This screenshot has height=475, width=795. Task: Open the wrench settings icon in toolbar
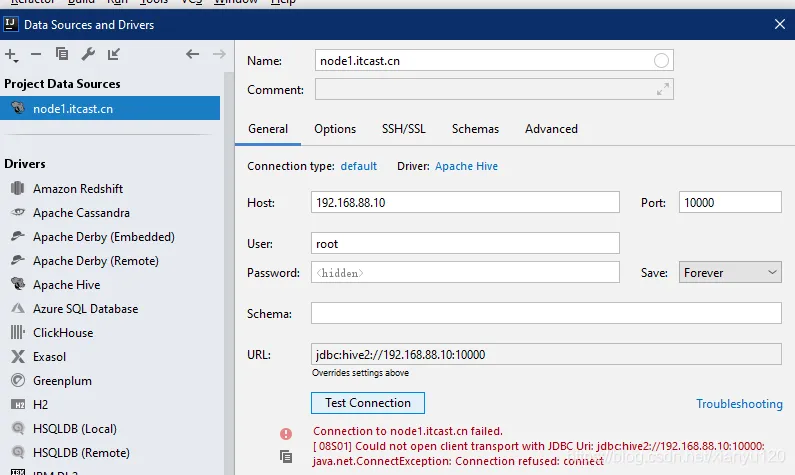tap(88, 54)
